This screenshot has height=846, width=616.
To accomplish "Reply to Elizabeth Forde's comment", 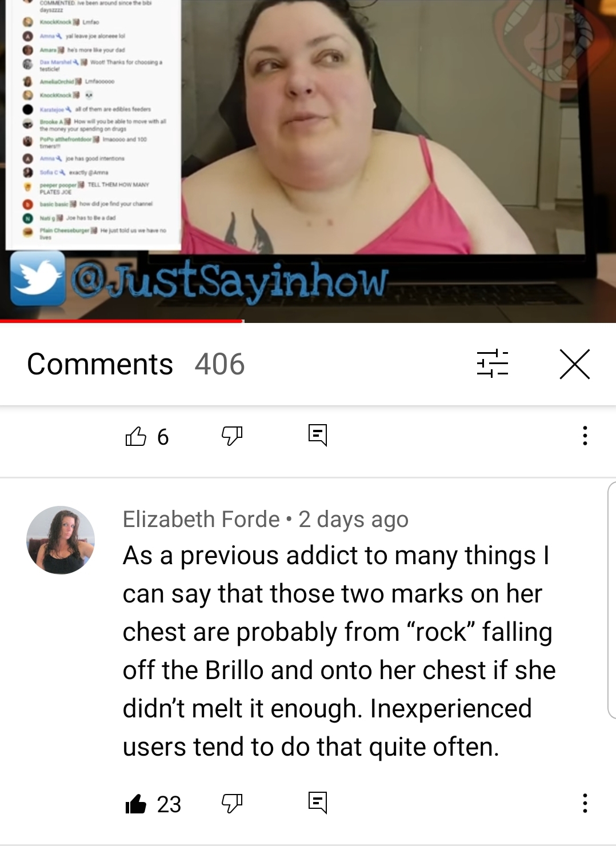I will tap(318, 803).
